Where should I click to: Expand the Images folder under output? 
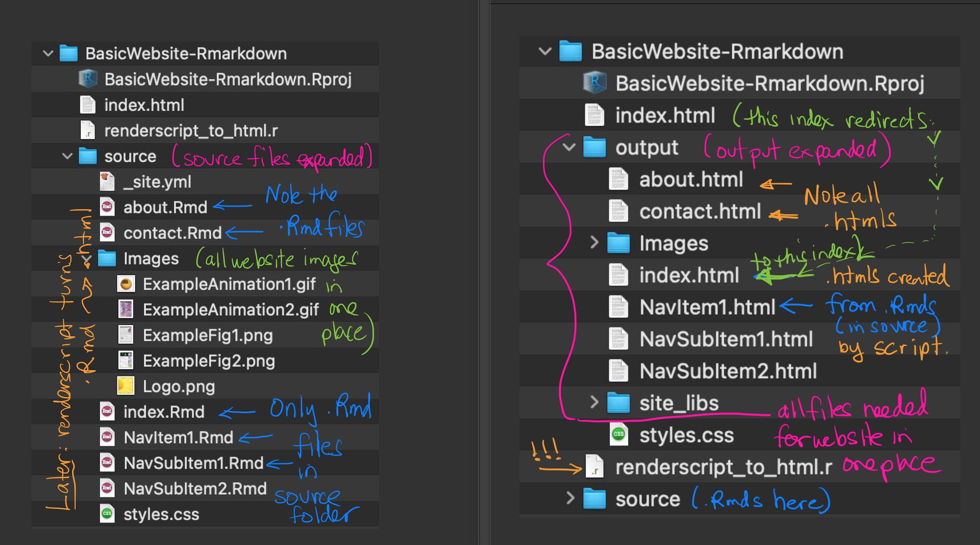tap(594, 243)
